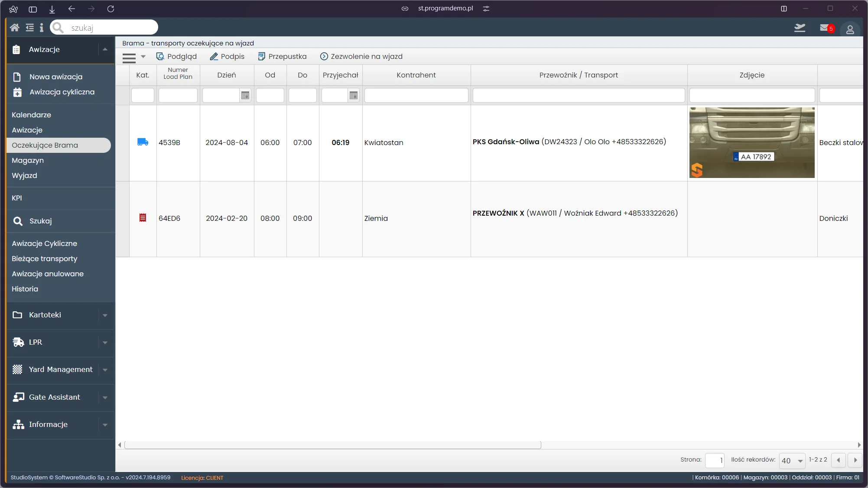Click the Kartoteki folder icon
This screenshot has height=488, width=868.
coord(17,315)
